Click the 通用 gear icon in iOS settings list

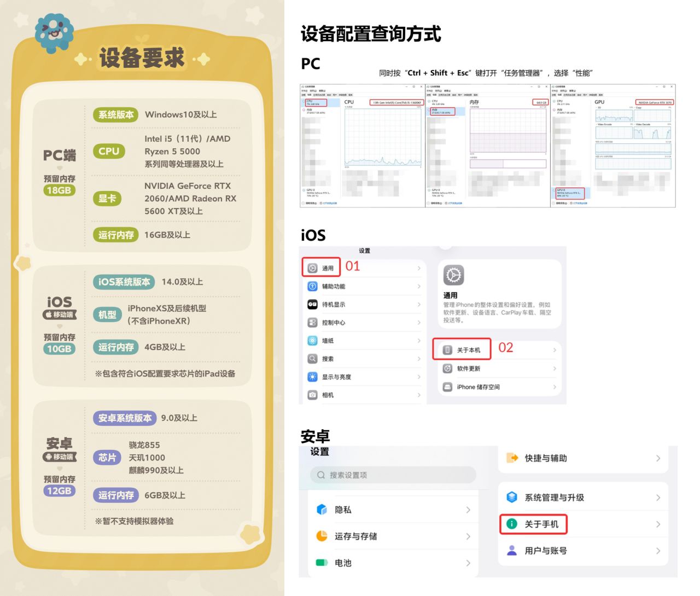click(x=312, y=268)
